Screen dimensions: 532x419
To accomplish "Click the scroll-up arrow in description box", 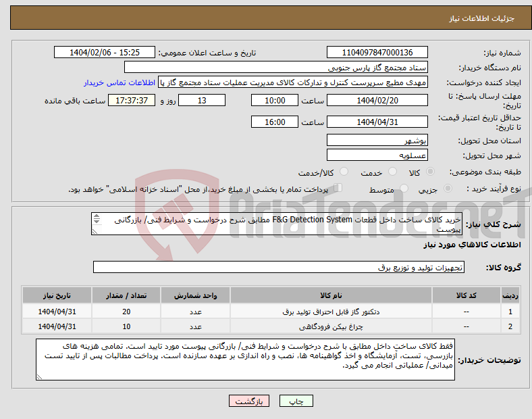I will coord(97,216).
